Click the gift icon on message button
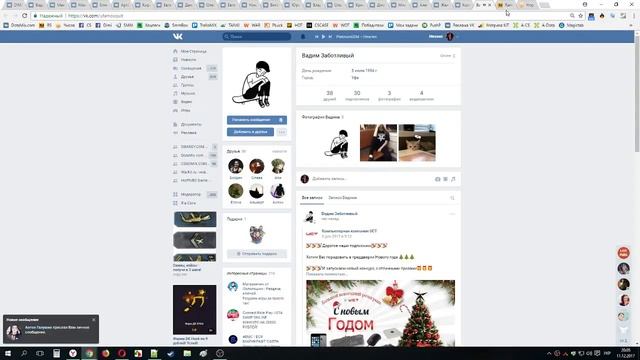640x360 pixels. click(281, 120)
